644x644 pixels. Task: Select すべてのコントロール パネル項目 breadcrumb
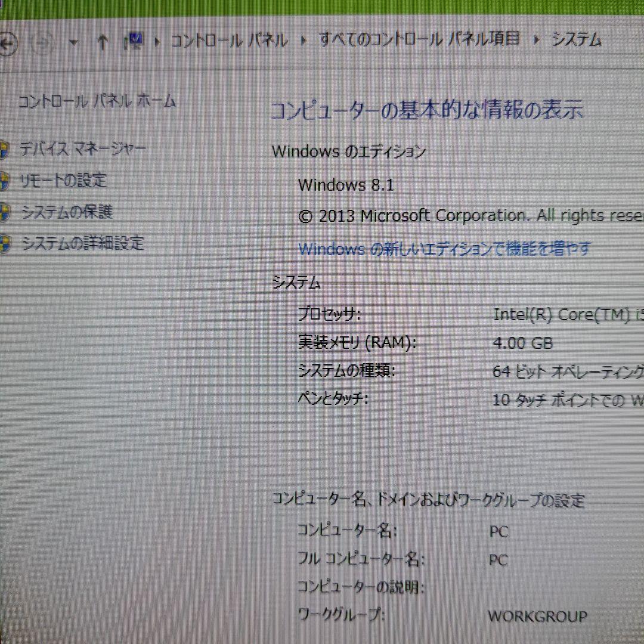[x=419, y=39]
